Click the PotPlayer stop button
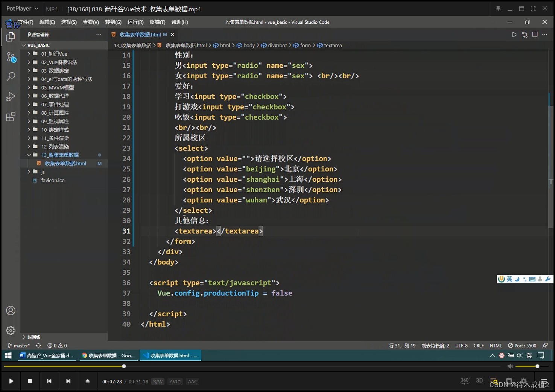Image resolution: width=555 pixels, height=392 pixels. 30,381
